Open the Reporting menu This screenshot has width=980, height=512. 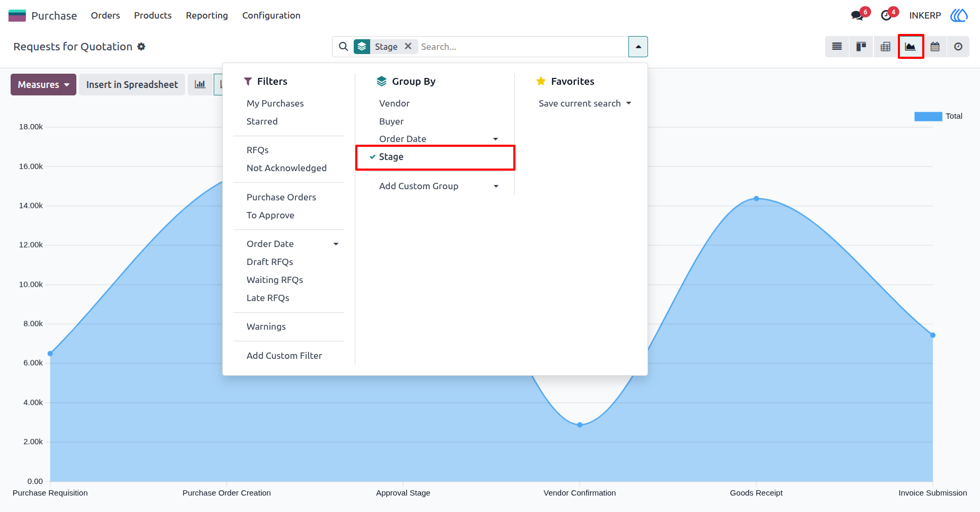[x=207, y=15]
